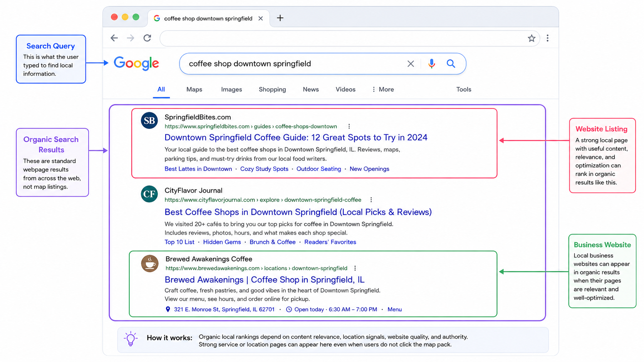Click the Brewed Awakenings coffee cup favicon
644x362 pixels.
[149, 264]
